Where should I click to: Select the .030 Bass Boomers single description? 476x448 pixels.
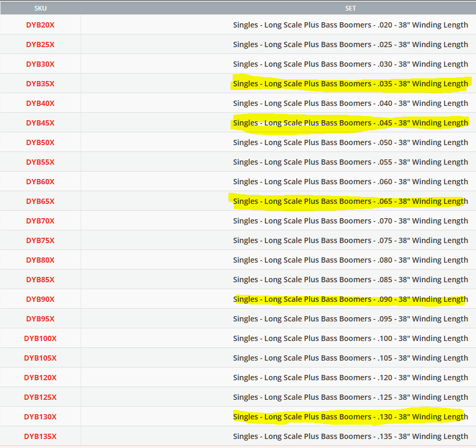pos(350,64)
